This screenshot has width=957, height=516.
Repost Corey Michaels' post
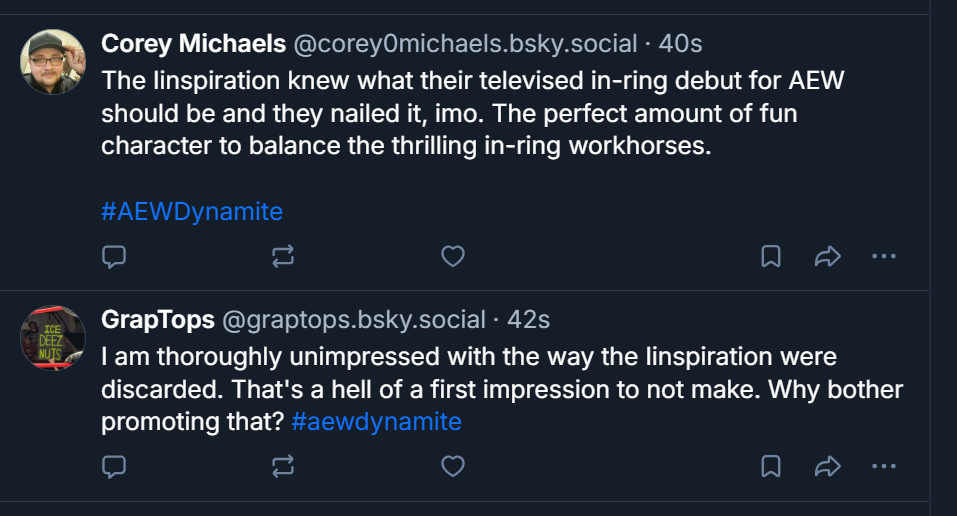pyautogui.click(x=283, y=257)
